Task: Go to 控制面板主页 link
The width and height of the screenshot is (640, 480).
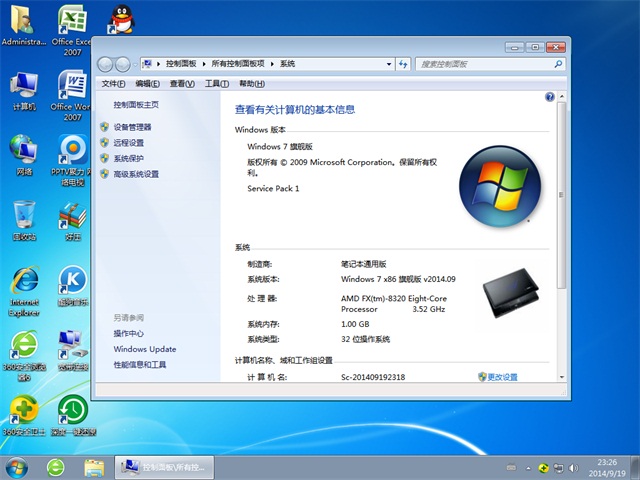Action: [136, 105]
